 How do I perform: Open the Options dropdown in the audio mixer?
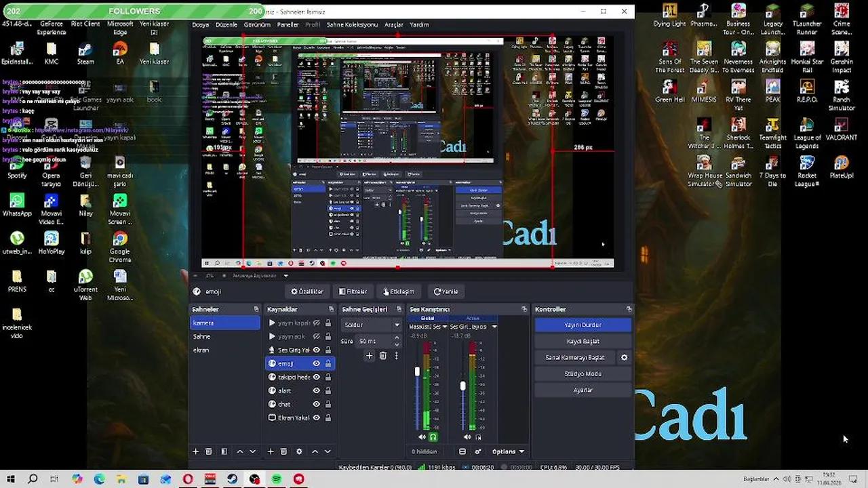pyautogui.click(x=507, y=451)
